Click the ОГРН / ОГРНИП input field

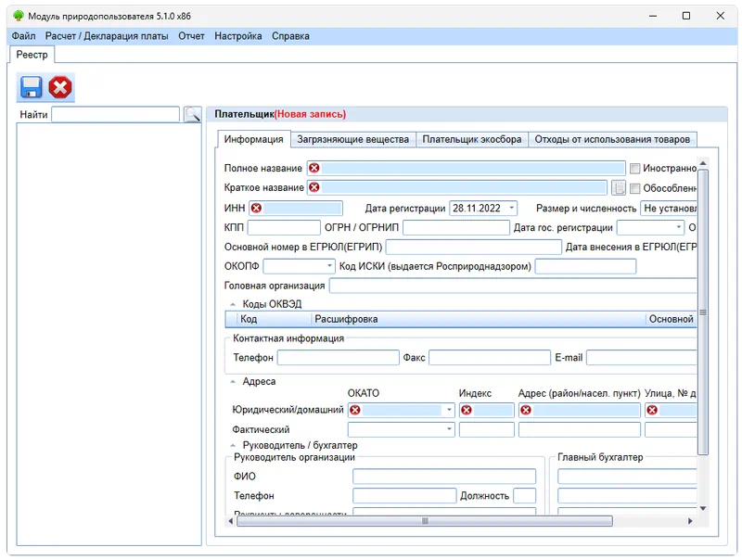click(456, 227)
